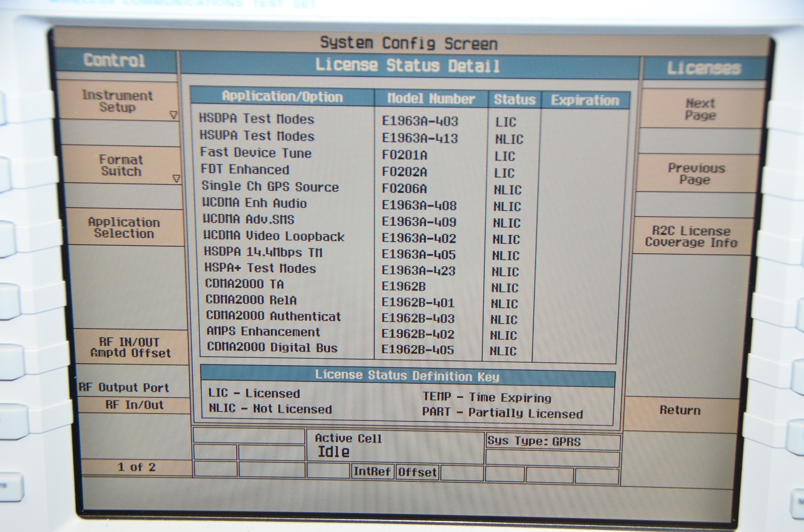Click the IntRef status indicator
This screenshot has height=532, width=804.
[x=372, y=471]
